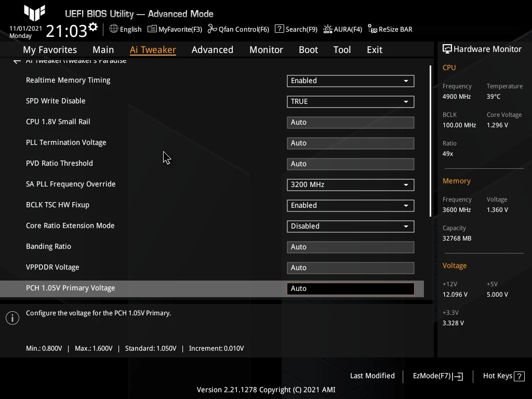Click the TUF logo at top left
The height and width of the screenshot is (399, 532).
coord(35,12)
